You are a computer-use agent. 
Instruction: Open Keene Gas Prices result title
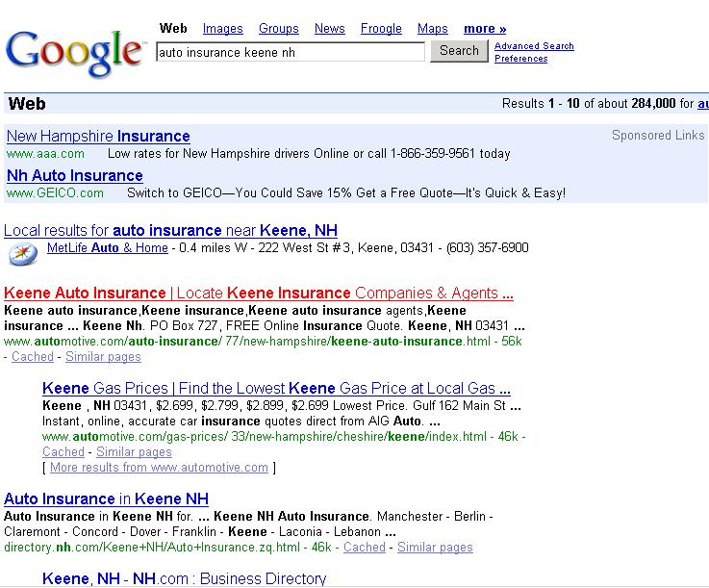276,389
